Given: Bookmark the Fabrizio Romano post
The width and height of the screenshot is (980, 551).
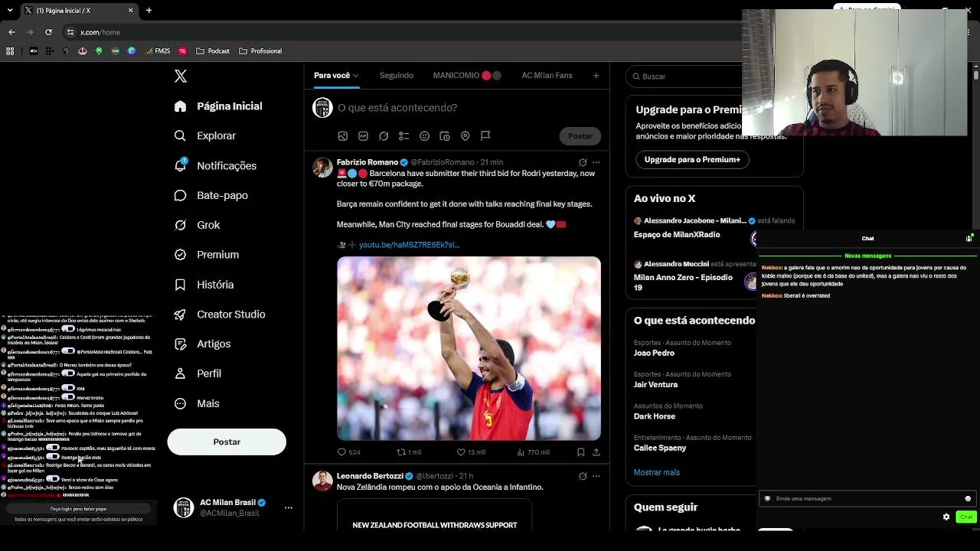Looking at the screenshot, I should [x=581, y=452].
